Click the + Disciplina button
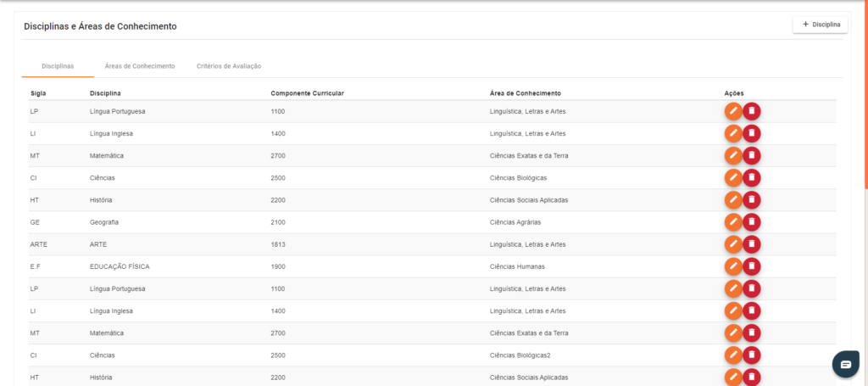Viewport: 868px width, 386px height. click(x=820, y=25)
